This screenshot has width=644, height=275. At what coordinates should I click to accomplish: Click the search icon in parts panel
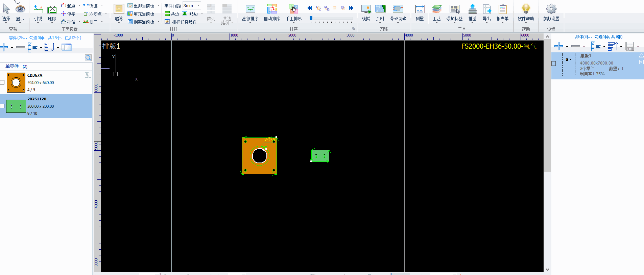pos(88,58)
